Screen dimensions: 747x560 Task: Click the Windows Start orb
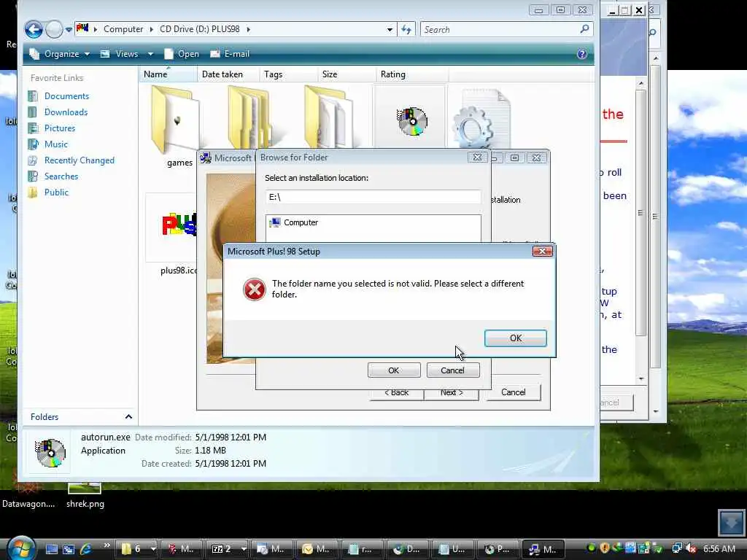point(21,548)
